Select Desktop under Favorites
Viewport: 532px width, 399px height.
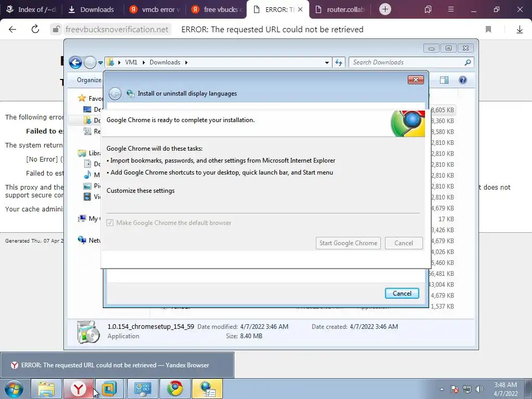click(x=92, y=109)
